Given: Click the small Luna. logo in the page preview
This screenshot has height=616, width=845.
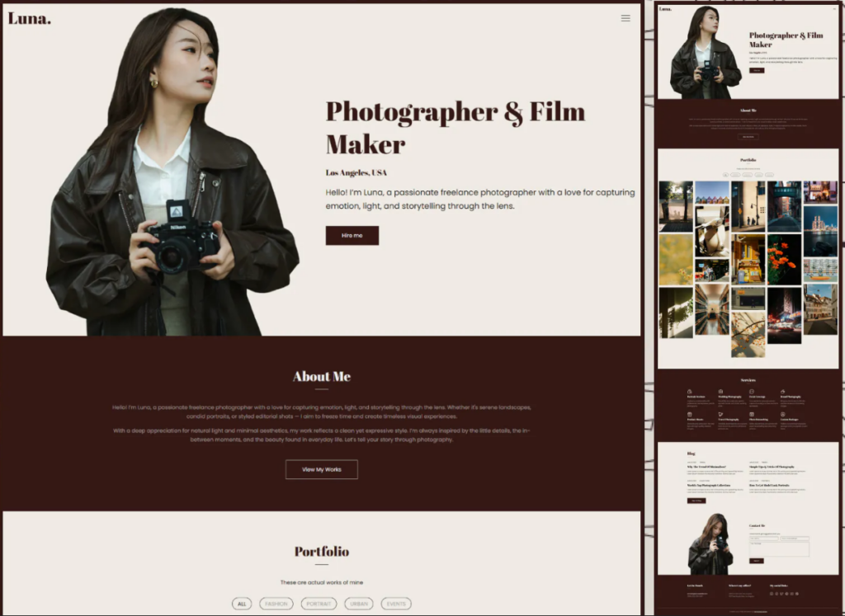Looking at the screenshot, I should pos(666,9).
